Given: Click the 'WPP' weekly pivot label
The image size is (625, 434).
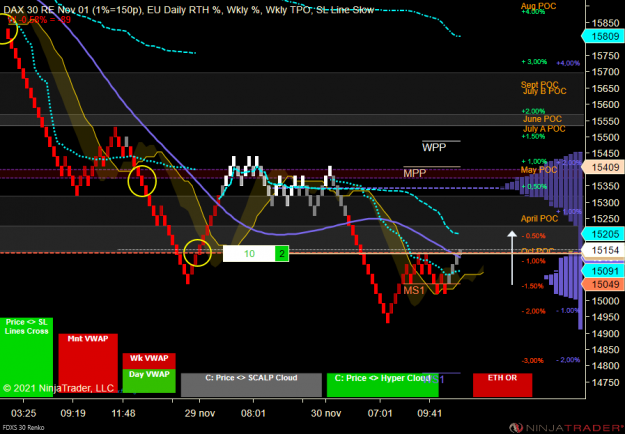Looking at the screenshot, I should (434, 147).
